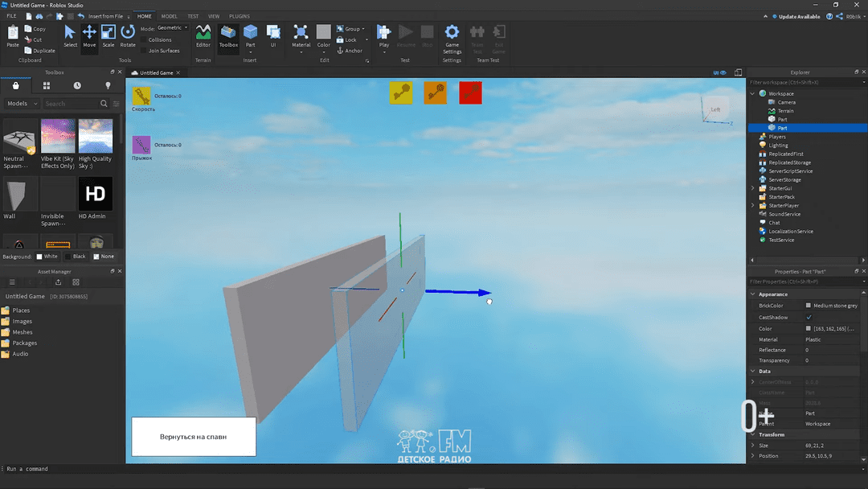Open the FILE menu
868x489 pixels.
coord(11,16)
